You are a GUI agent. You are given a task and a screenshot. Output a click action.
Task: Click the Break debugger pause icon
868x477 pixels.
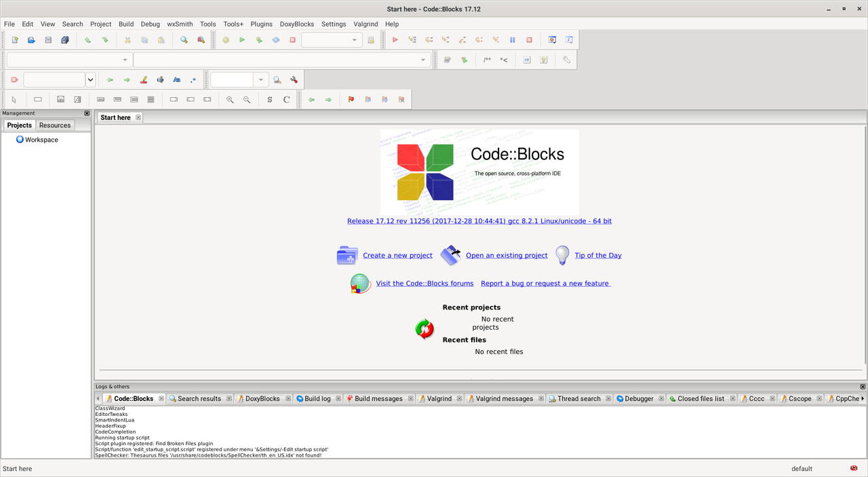513,40
